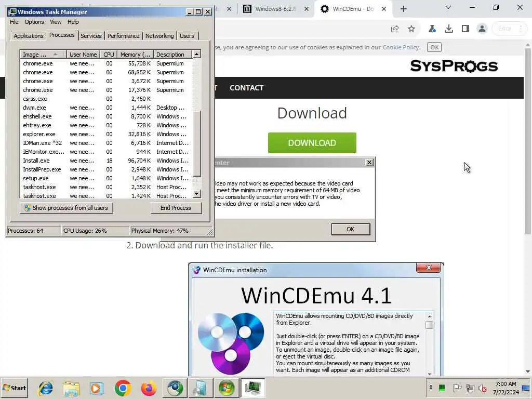Switch to the Networking tab

coord(159,36)
